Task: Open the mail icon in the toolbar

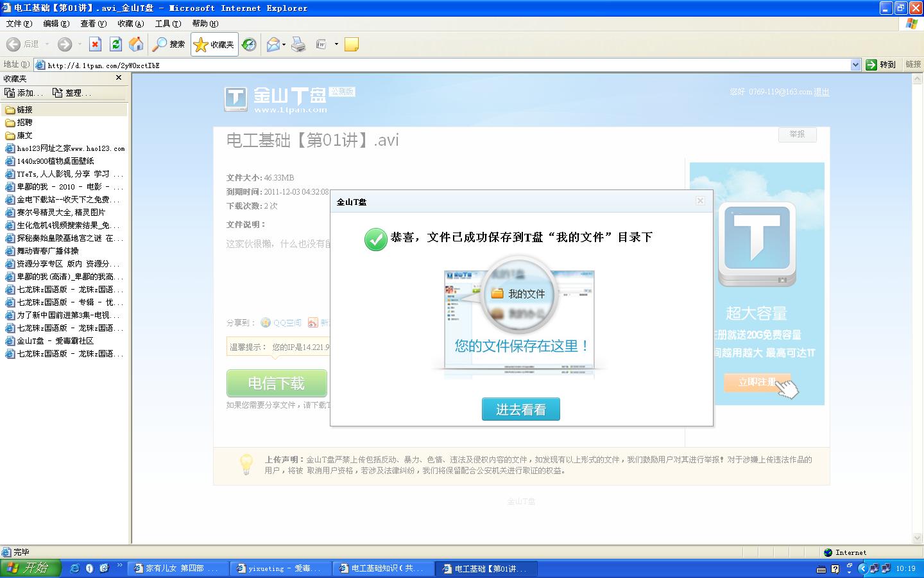Action: 273,44
